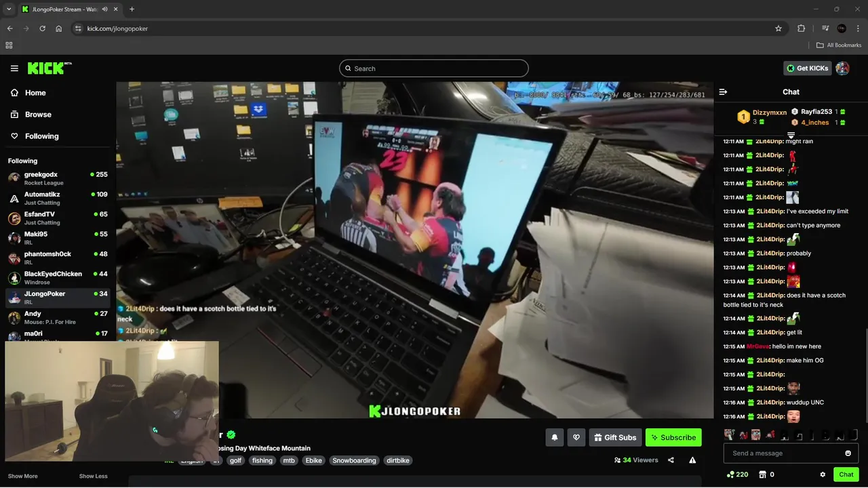Expand the chat leaderboard chevron
Image resolution: width=868 pixels, height=488 pixels.
[x=791, y=136]
